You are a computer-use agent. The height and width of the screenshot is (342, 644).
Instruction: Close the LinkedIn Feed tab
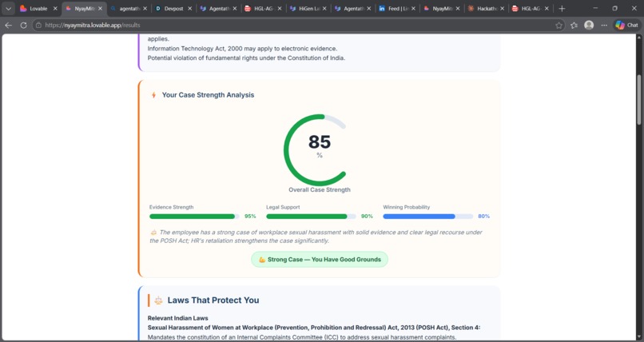click(413, 8)
